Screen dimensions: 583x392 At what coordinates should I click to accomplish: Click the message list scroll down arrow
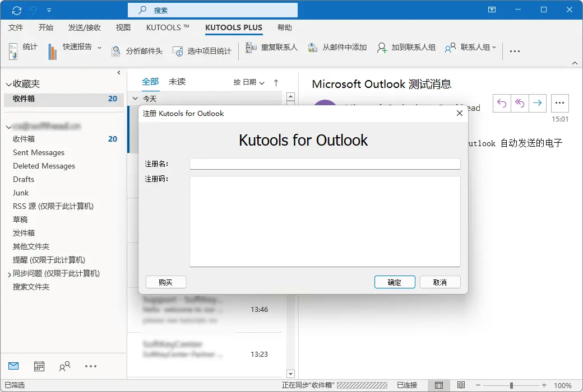click(x=291, y=374)
